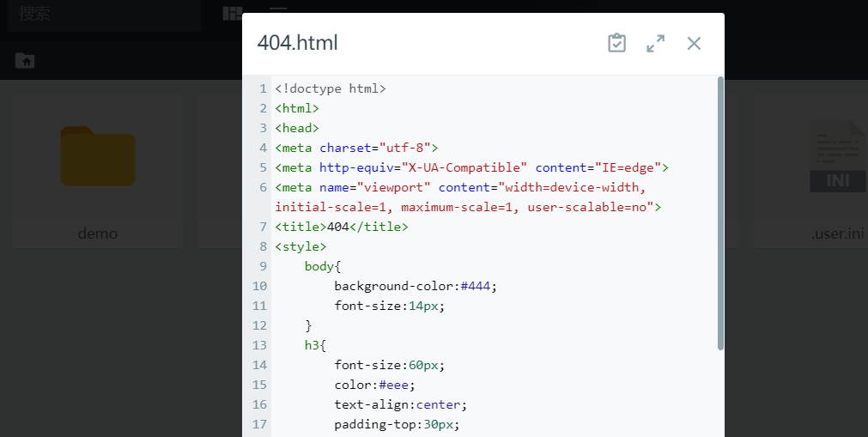Click line number 17 in gutter
This screenshot has height=437, width=868.
(x=259, y=424)
